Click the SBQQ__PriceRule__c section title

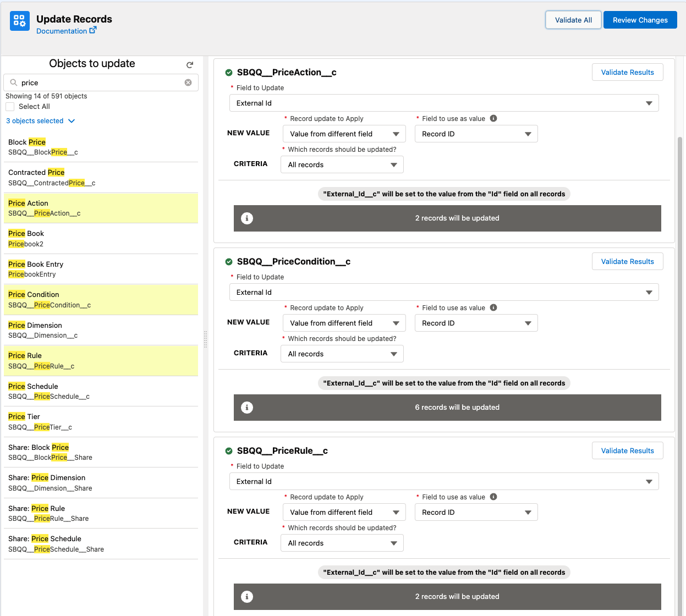tap(282, 450)
